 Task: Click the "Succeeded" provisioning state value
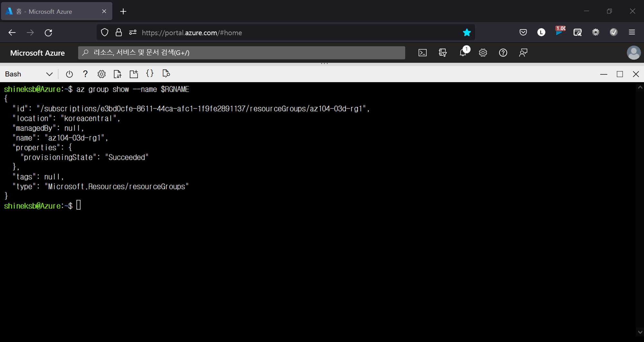(127, 157)
